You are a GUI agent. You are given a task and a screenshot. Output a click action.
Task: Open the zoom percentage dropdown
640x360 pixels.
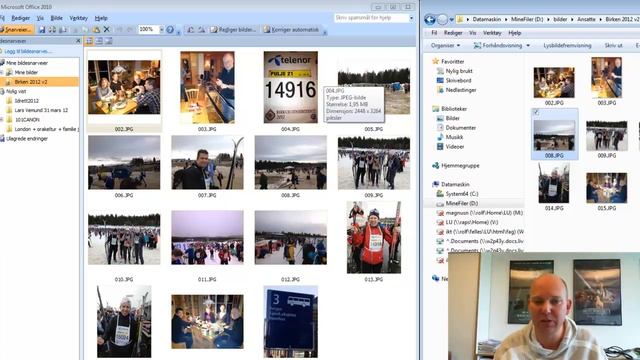coord(162,29)
